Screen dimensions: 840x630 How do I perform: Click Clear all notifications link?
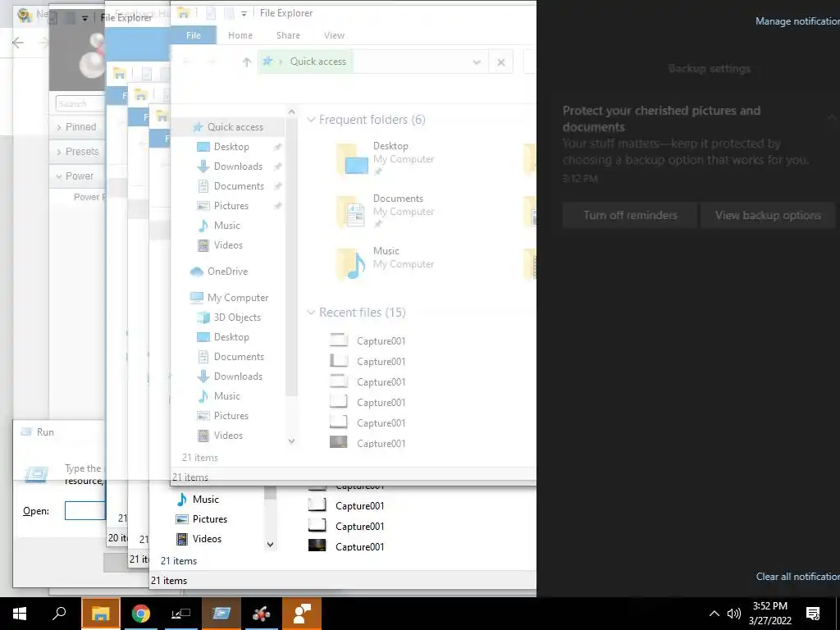pyautogui.click(x=797, y=577)
